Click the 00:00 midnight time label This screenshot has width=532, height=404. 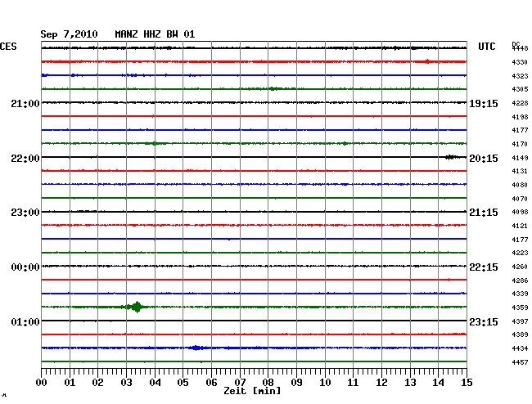[x=25, y=267]
